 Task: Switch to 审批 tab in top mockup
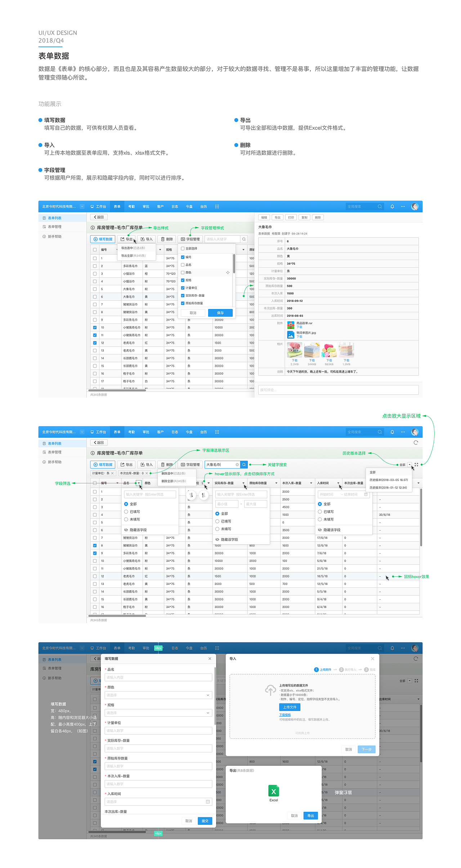tap(146, 207)
